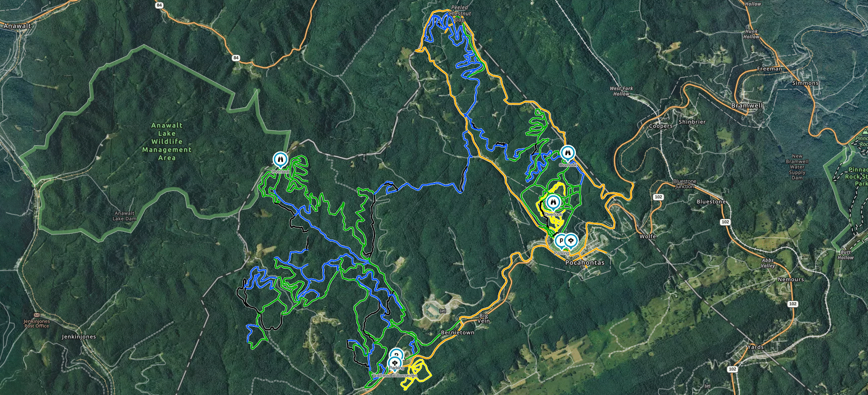The width and height of the screenshot is (868, 395).
Task: Click the Bramwell town label
Action: pyautogui.click(x=747, y=105)
